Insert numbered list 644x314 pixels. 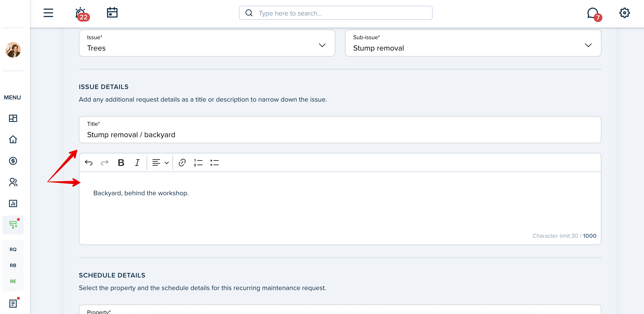point(198,163)
